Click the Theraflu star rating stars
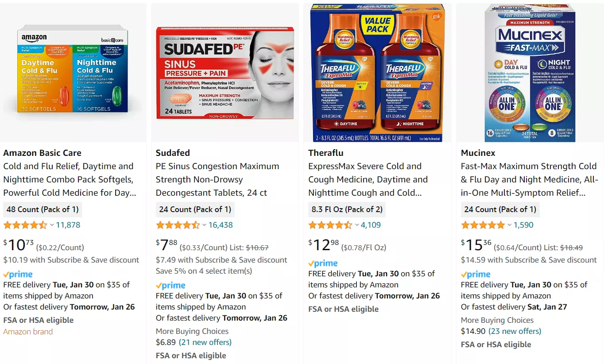604x364 pixels. [330, 225]
